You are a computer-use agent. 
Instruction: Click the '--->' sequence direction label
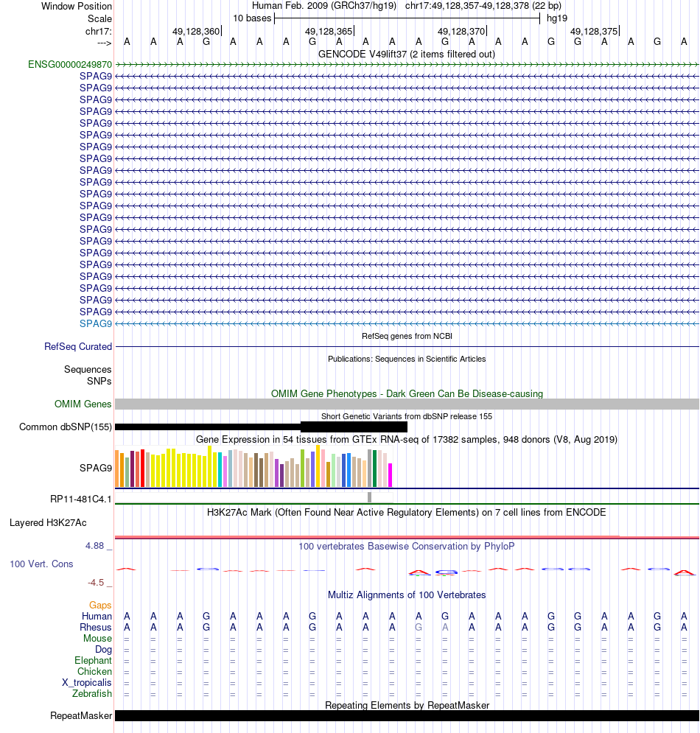point(105,43)
